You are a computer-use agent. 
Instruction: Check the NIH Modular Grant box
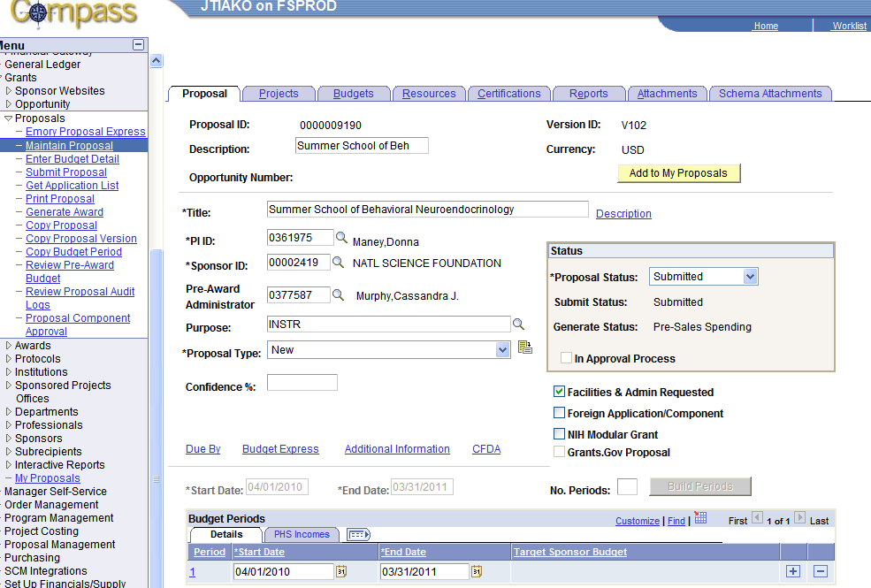pyautogui.click(x=560, y=433)
